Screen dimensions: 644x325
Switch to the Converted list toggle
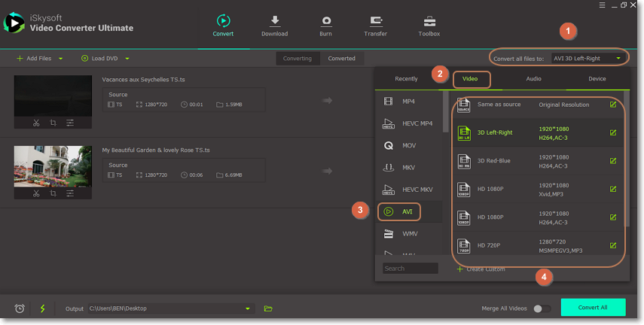342,58
